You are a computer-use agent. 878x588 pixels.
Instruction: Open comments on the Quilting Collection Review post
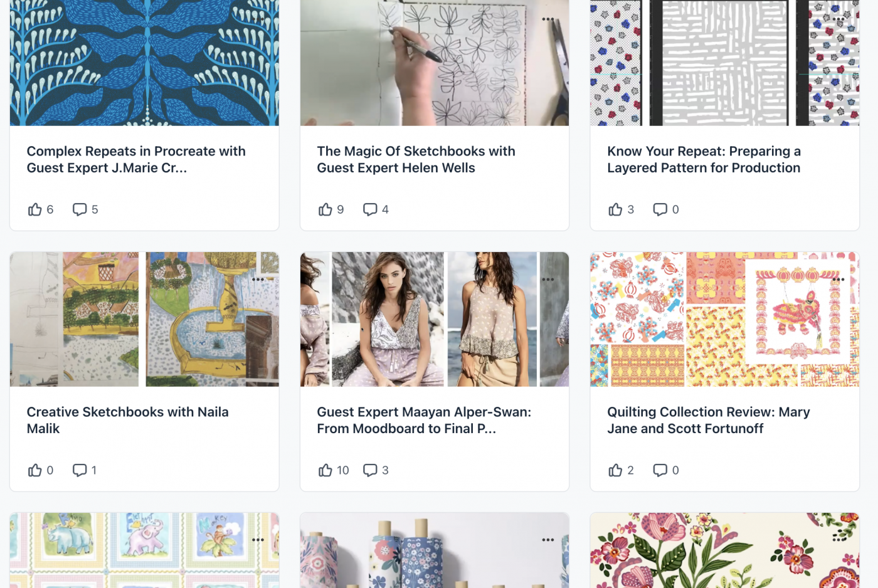pyautogui.click(x=659, y=470)
